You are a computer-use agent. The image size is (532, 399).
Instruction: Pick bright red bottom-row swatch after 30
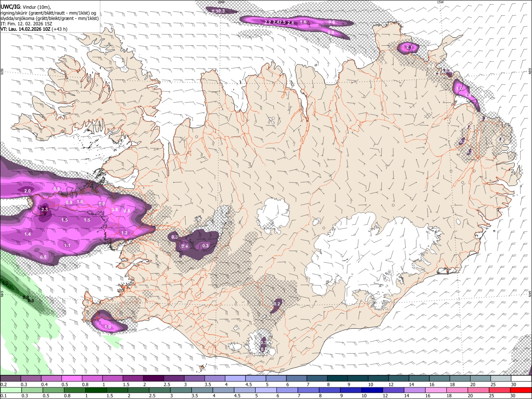coord(520,390)
